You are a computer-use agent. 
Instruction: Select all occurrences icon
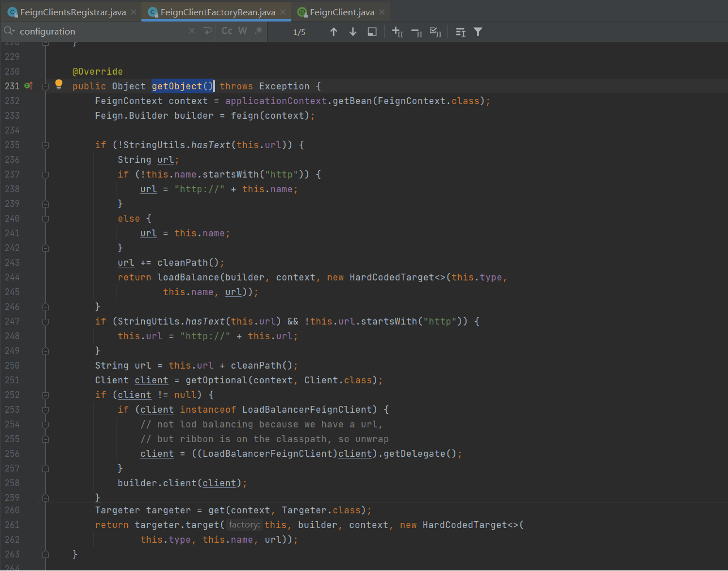[436, 32]
